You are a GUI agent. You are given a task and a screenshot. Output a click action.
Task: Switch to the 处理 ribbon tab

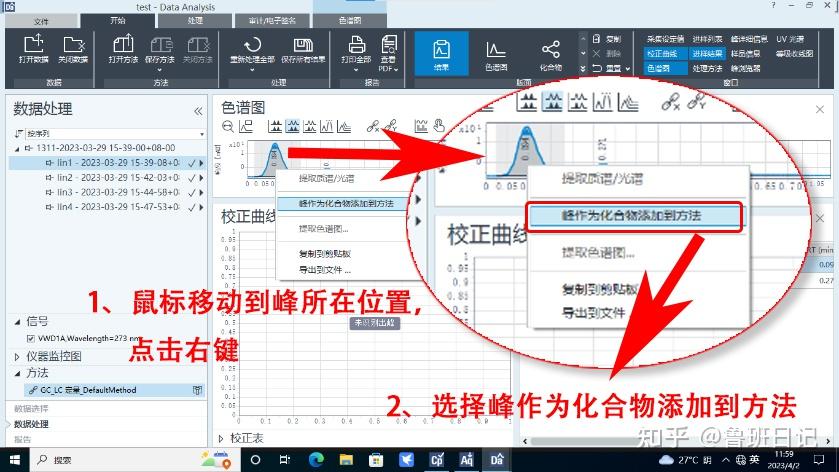[195, 20]
